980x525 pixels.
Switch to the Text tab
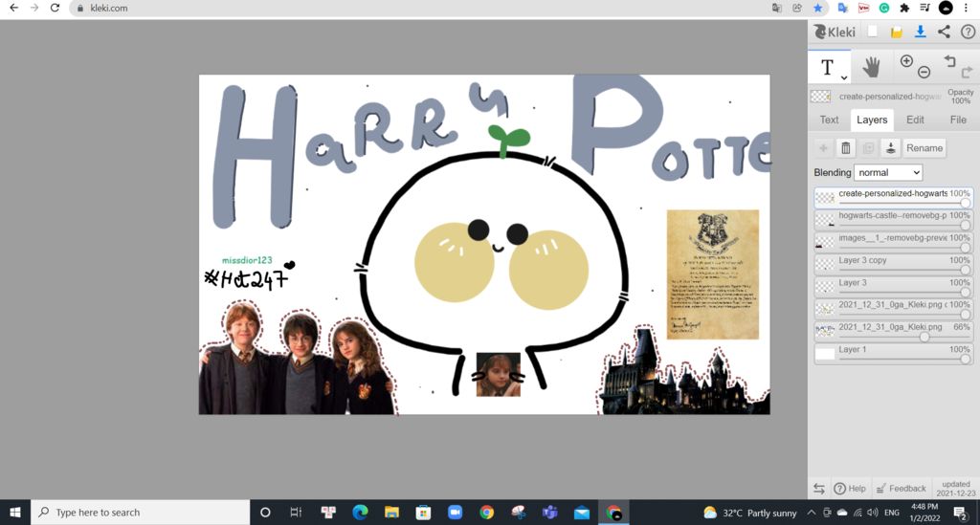829,120
